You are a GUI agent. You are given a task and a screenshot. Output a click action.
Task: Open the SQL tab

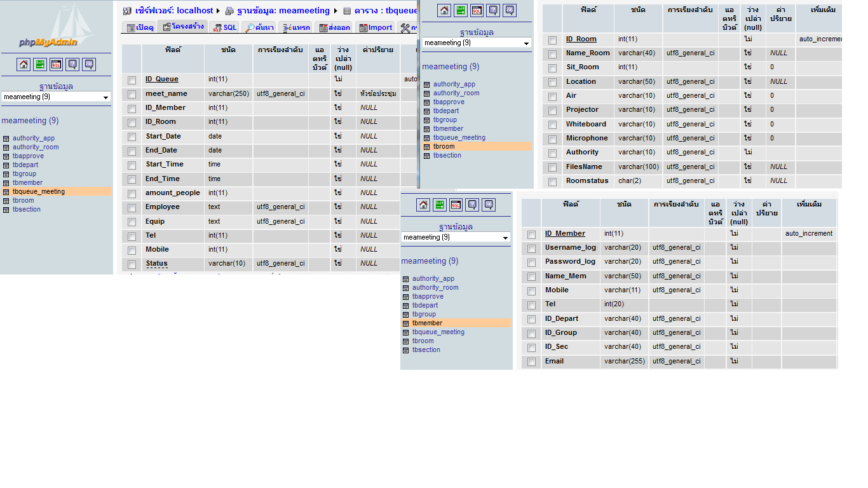point(224,27)
